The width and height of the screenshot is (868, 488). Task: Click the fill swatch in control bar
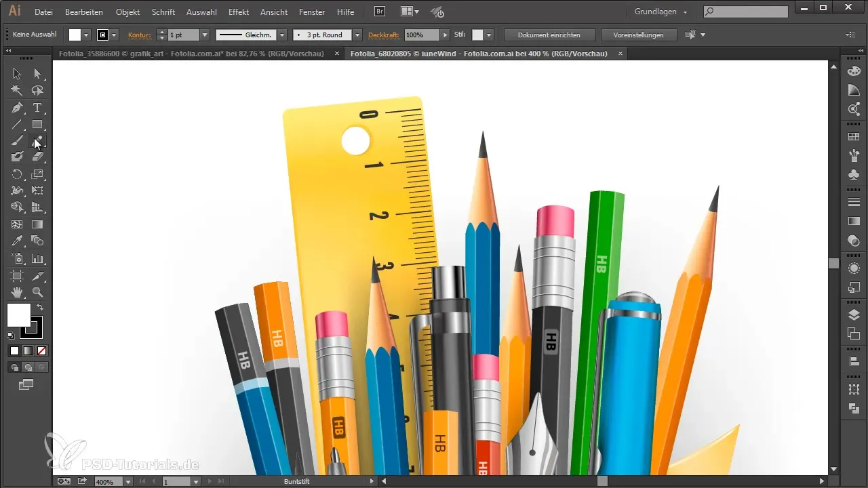(x=75, y=35)
